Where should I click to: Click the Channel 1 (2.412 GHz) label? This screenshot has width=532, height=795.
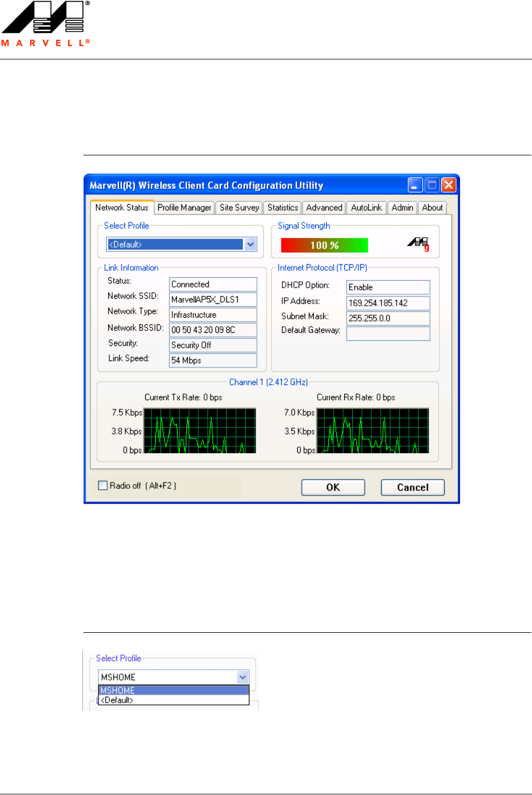[x=268, y=382]
